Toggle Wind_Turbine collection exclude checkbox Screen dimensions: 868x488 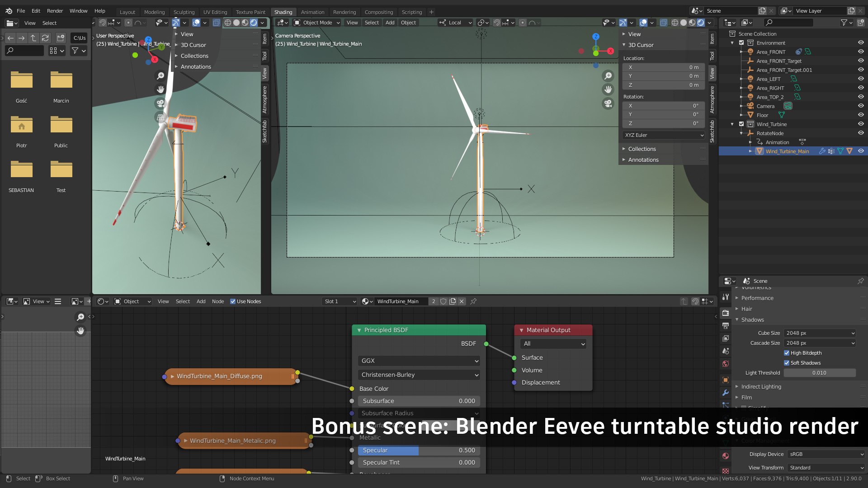click(x=741, y=124)
